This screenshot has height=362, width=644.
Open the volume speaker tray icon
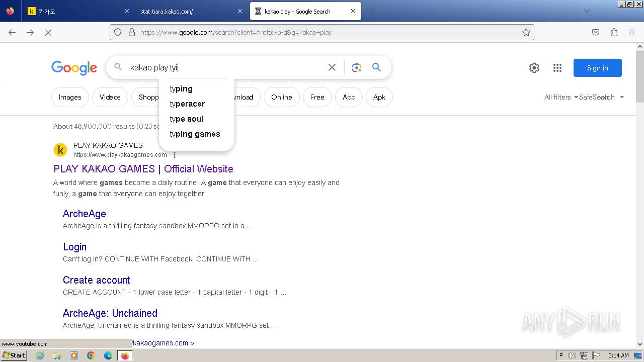coord(572,355)
